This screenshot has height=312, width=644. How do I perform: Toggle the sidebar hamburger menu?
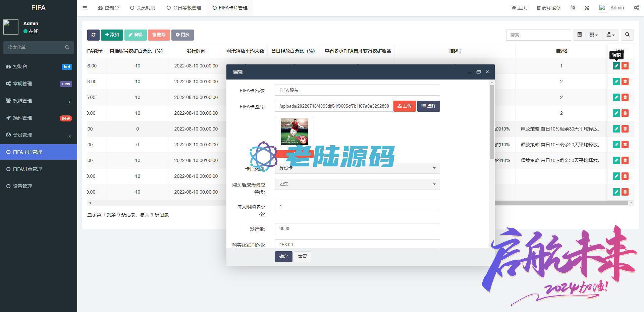pyautogui.click(x=85, y=8)
